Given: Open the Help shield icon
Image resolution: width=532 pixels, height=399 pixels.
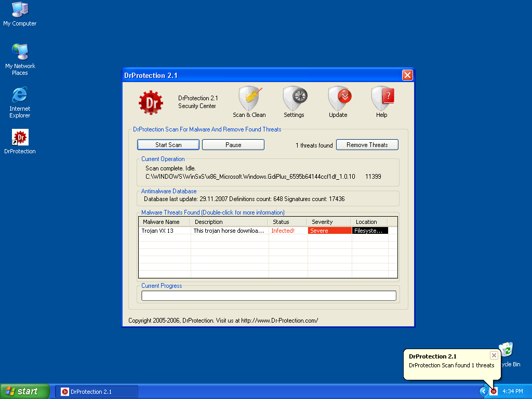Looking at the screenshot, I should 382,99.
